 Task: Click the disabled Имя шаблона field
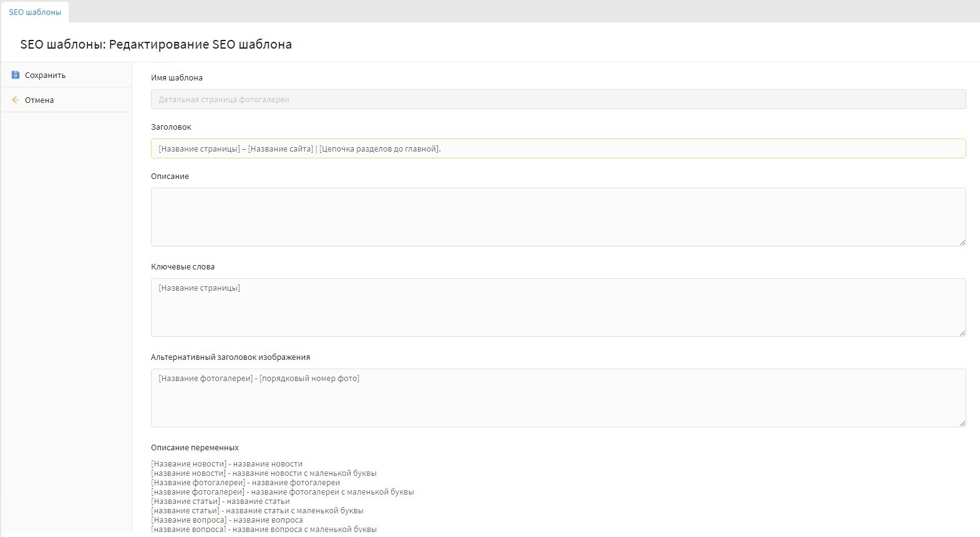click(x=558, y=99)
